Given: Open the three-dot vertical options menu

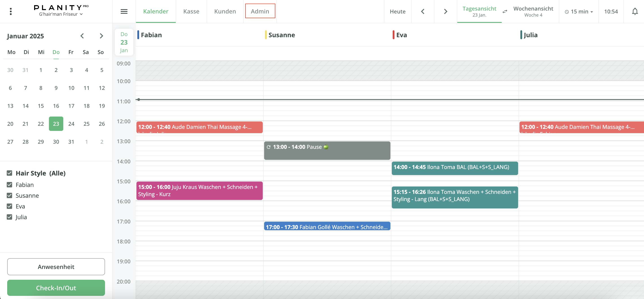Looking at the screenshot, I should point(11,11).
